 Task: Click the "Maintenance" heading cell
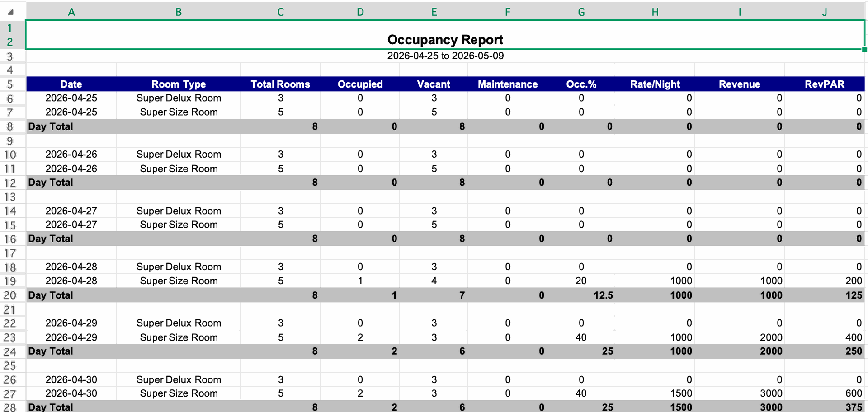point(508,84)
